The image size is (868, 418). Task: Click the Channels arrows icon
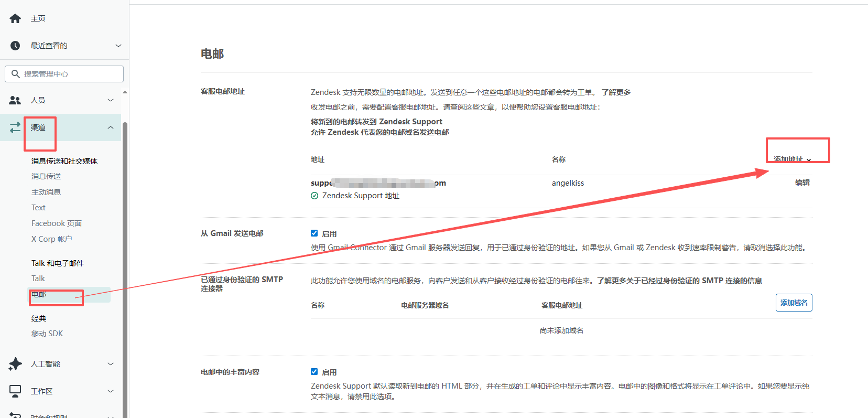15,127
